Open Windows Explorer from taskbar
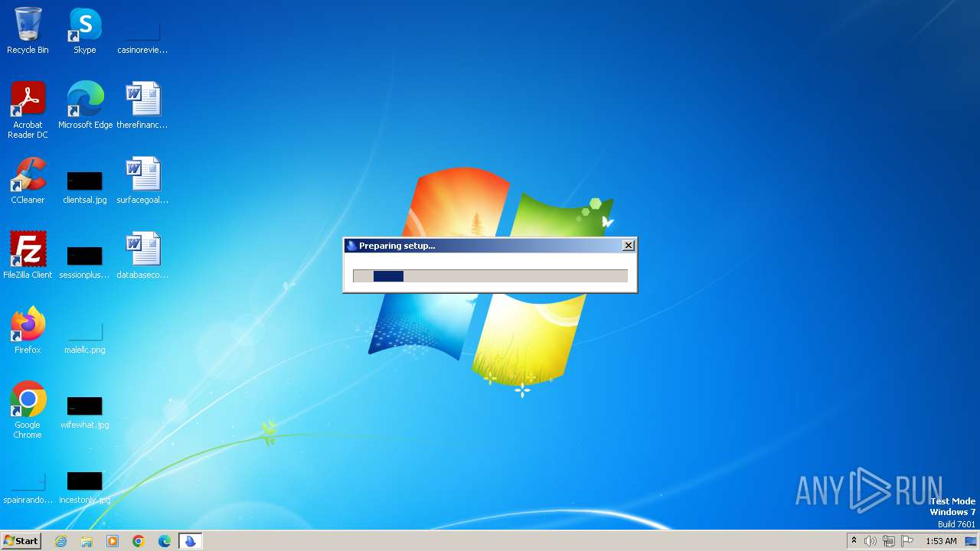The image size is (980, 551). point(87,541)
